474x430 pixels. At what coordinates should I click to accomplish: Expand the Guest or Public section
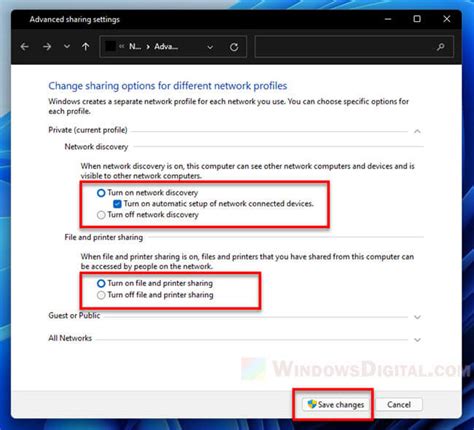417,317
